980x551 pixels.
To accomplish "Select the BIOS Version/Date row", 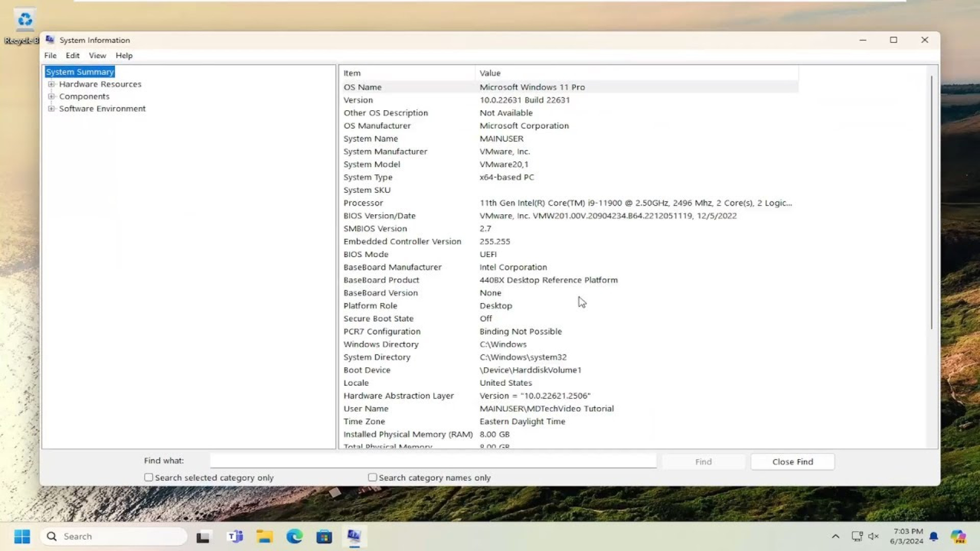I will pos(569,216).
